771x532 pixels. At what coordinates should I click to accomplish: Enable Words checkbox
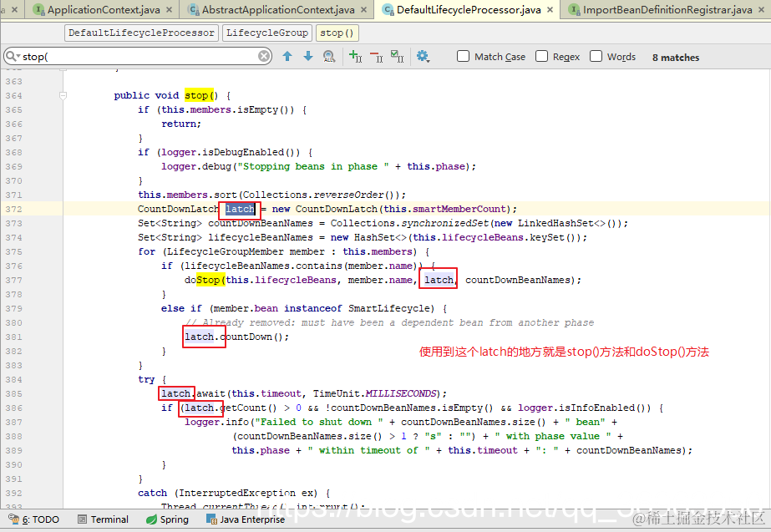coord(596,56)
